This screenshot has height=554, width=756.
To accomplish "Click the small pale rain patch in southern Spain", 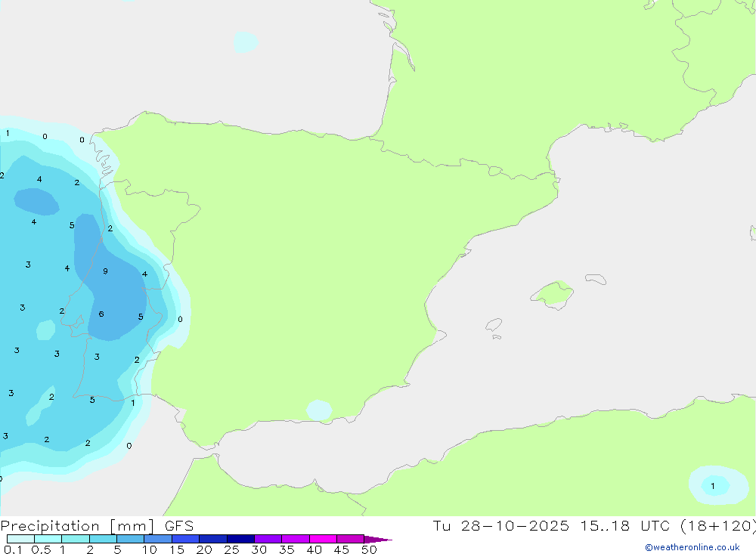I will [x=319, y=410].
